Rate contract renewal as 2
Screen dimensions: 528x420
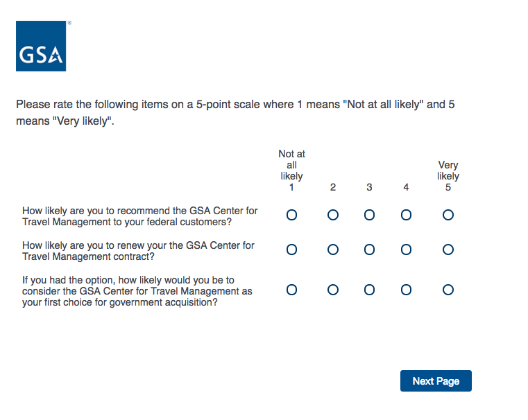[x=333, y=250]
